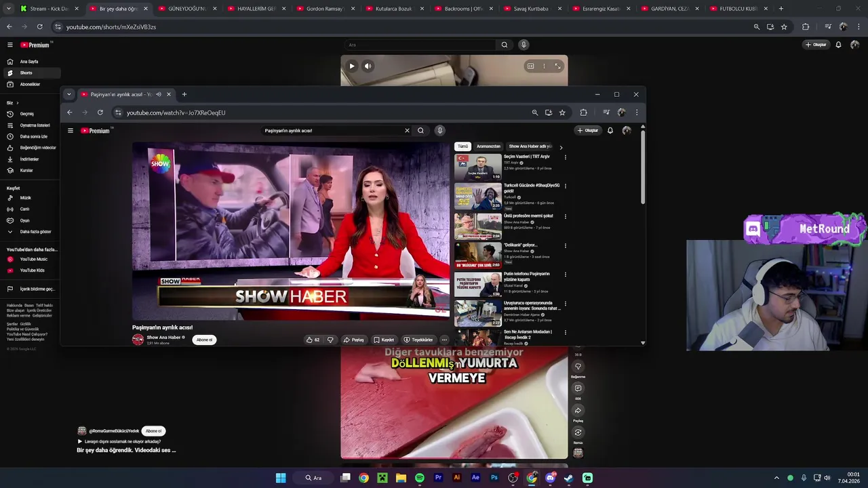Open options for Ünlü profesöre mermi şoku

click(x=565, y=217)
